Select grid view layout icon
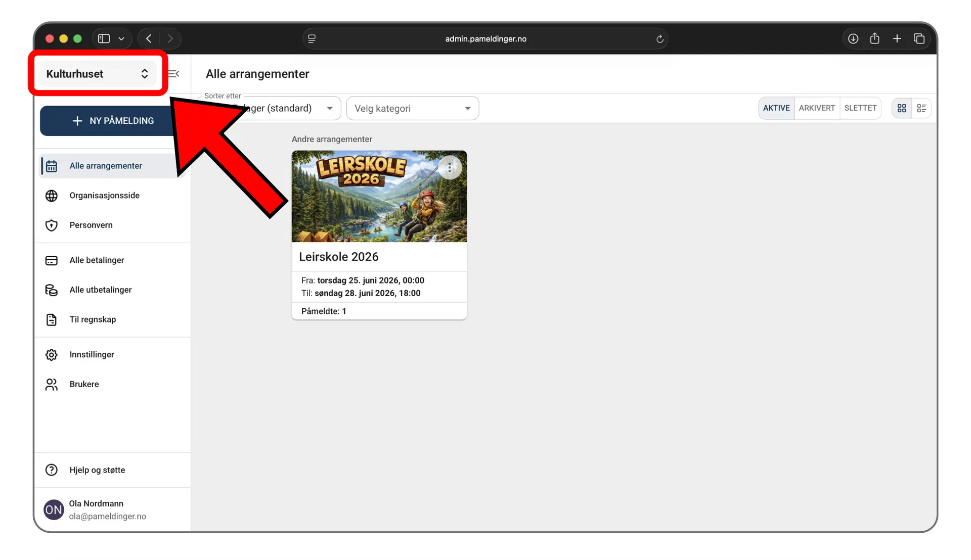971x560 pixels. (x=901, y=108)
